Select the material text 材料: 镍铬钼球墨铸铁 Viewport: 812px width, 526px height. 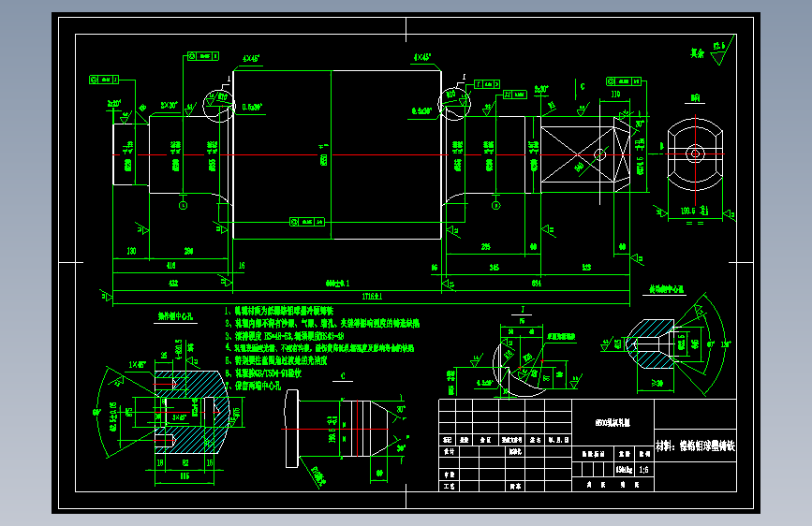click(695, 446)
